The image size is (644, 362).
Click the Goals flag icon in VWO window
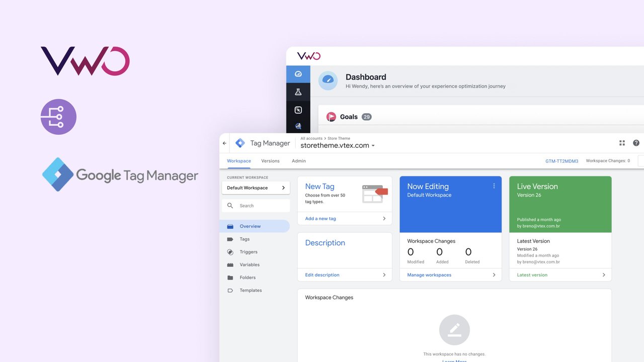331,117
